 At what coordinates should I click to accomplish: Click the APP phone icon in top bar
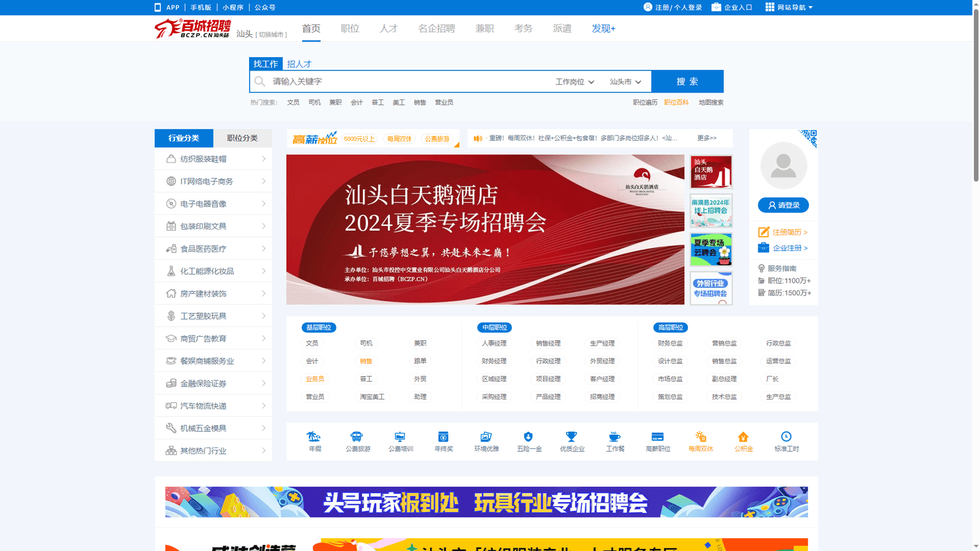[158, 7]
